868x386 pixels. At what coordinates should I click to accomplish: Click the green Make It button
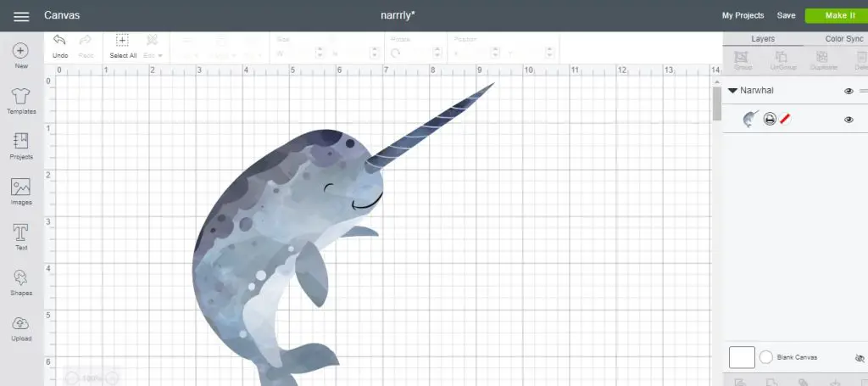click(837, 15)
